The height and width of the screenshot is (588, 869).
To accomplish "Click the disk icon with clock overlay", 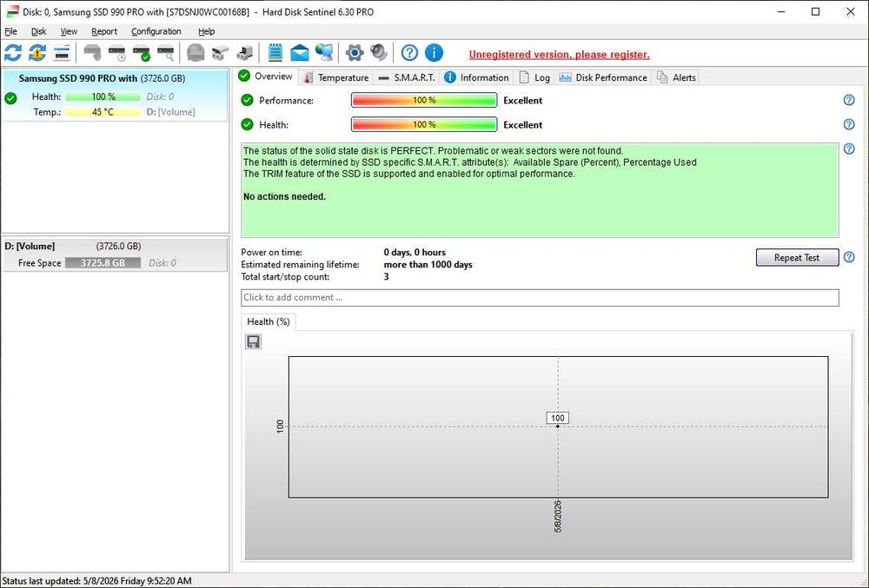I will (x=117, y=53).
